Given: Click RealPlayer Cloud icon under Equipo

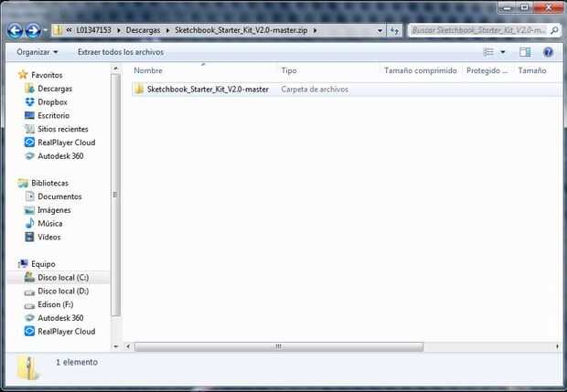Looking at the screenshot, I should click(x=29, y=332).
